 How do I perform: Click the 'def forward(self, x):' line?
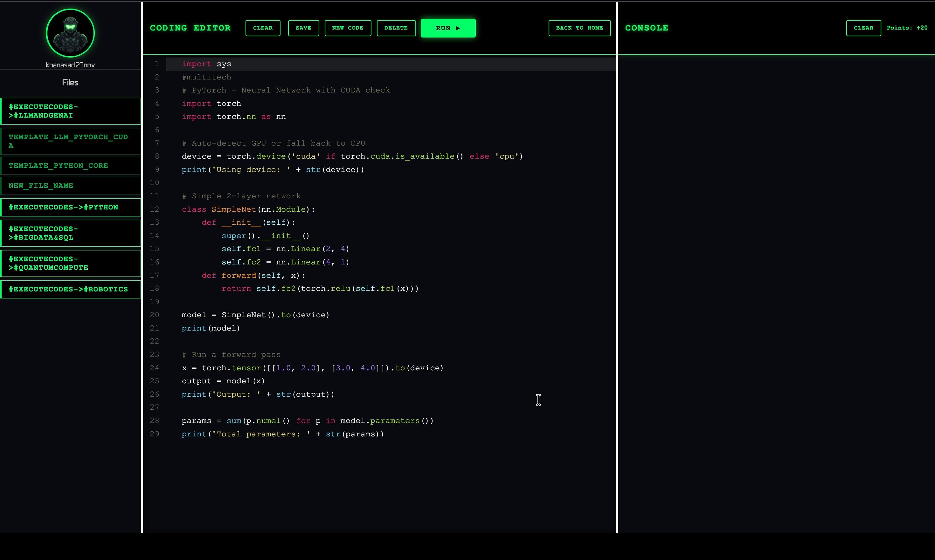coord(253,275)
